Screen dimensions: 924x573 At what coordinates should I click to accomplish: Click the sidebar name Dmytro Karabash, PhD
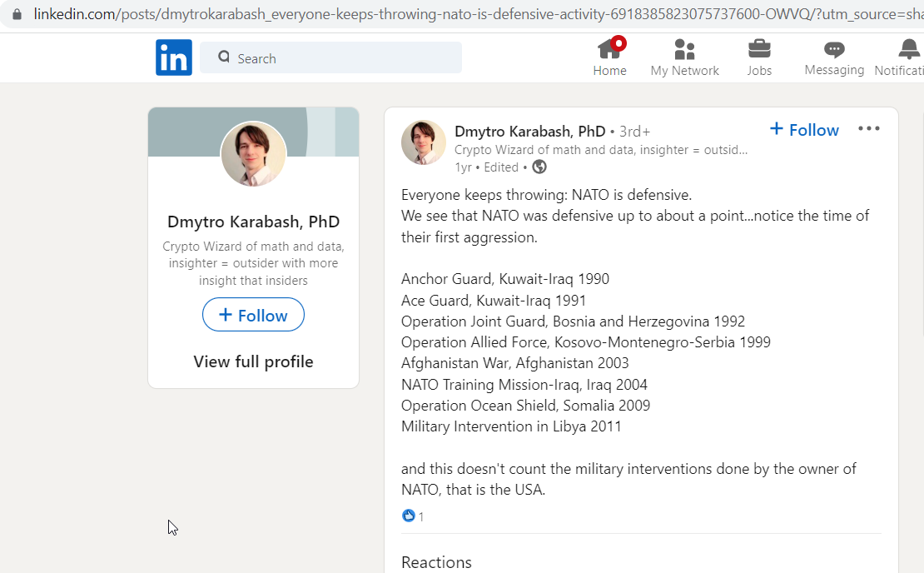(253, 222)
